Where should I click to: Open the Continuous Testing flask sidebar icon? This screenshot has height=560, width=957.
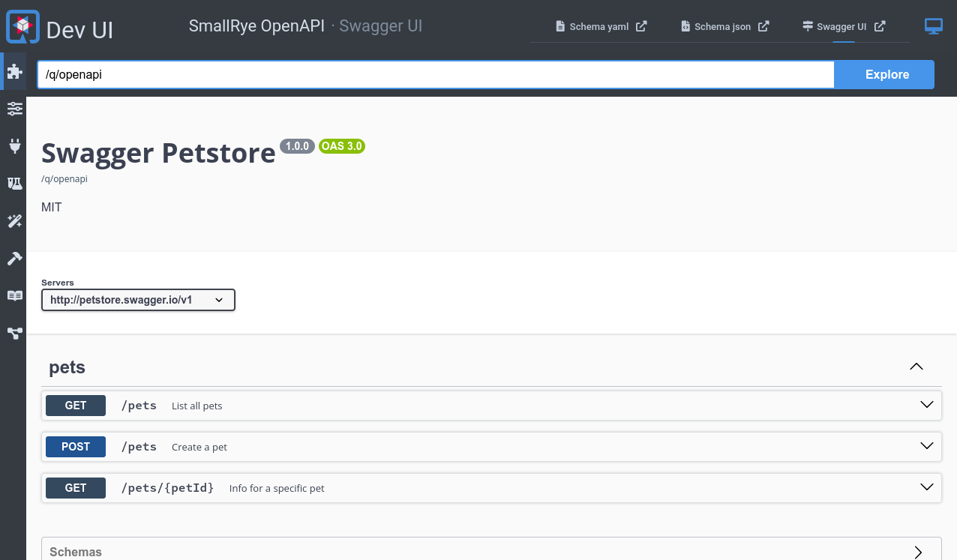[x=14, y=183]
